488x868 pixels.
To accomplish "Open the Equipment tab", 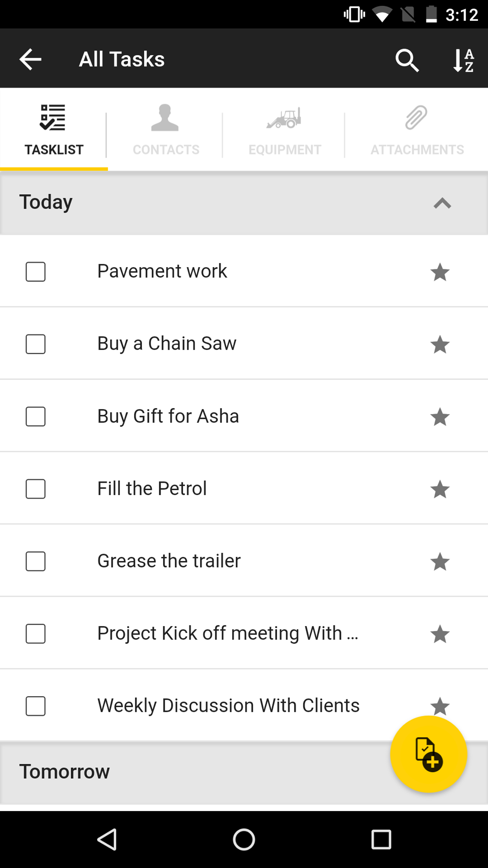I will (x=284, y=130).
